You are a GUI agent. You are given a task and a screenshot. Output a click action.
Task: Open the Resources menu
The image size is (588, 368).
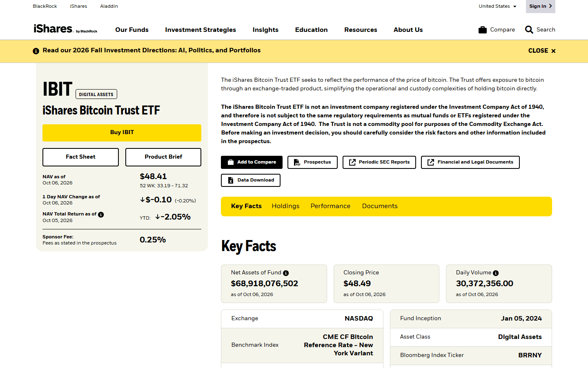click(361, 30)
